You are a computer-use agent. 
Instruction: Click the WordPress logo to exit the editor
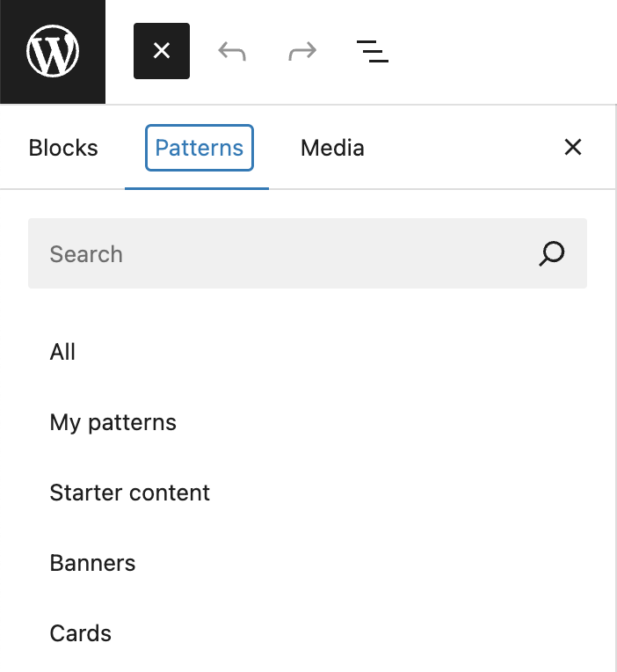pos(53,52)
